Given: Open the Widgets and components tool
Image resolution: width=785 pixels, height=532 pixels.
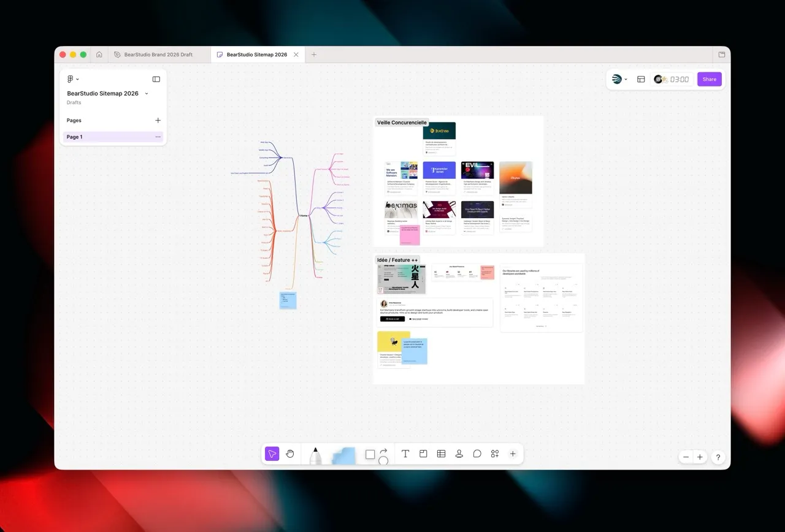Looking at the screenshot, I should pyautogui.click(x=495, y=454).
